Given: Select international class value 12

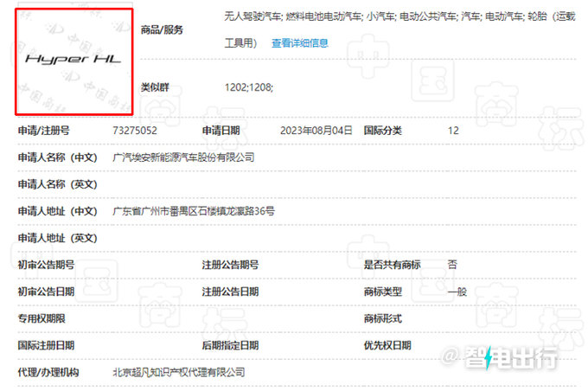Looking at the screenshot, I should tap(453, 131).
